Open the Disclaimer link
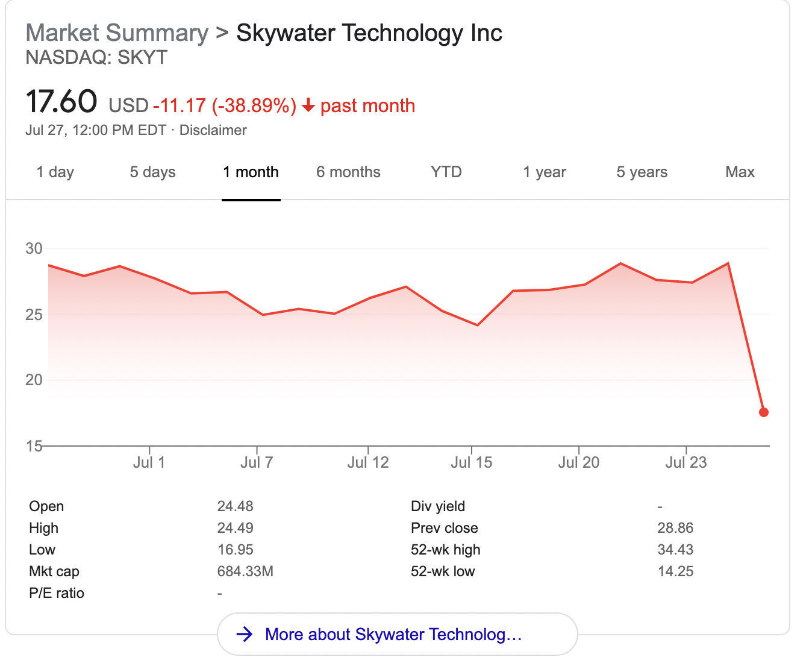The height and width of the screenshot is (657, 812). click(212, 130)
